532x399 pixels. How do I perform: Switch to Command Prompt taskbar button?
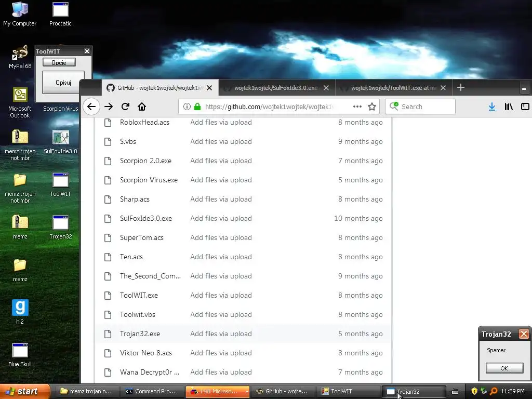click(x=151, y=391)
